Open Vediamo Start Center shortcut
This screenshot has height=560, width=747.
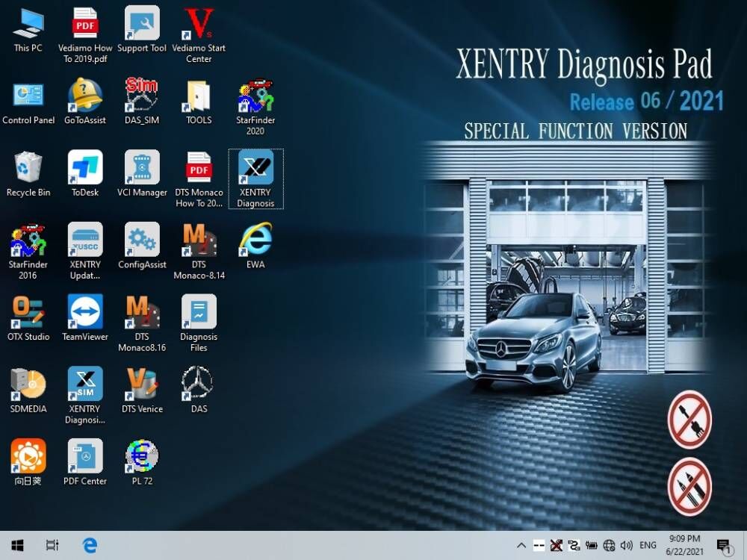tap(199, 35)
